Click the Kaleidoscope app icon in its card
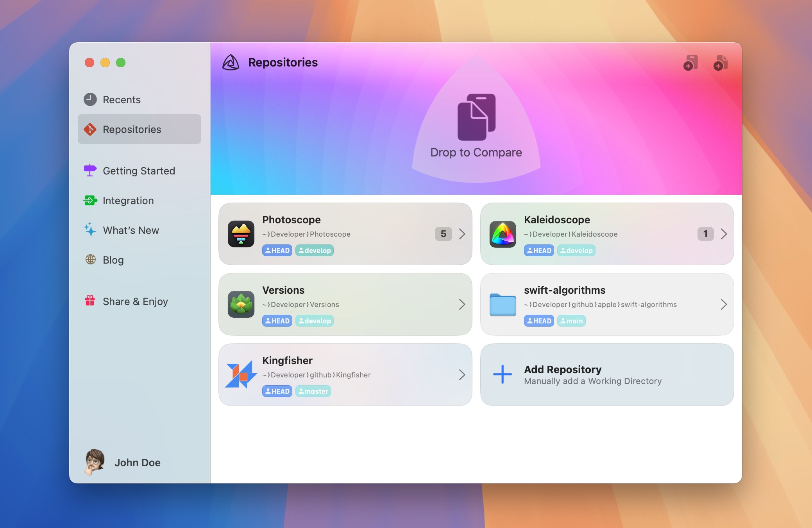812x528 pixels. coord(503,234)
